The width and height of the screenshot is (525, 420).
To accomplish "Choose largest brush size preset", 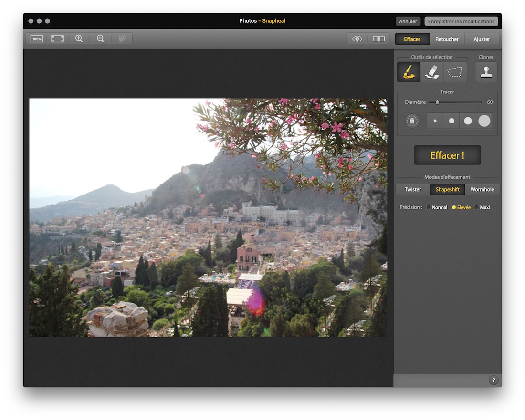I will click(x=484, y=121).
